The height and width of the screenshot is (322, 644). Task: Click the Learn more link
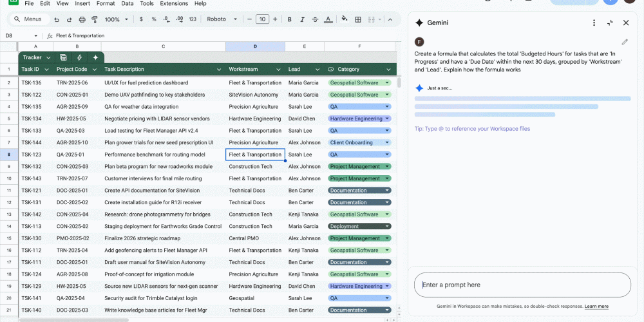596,307
